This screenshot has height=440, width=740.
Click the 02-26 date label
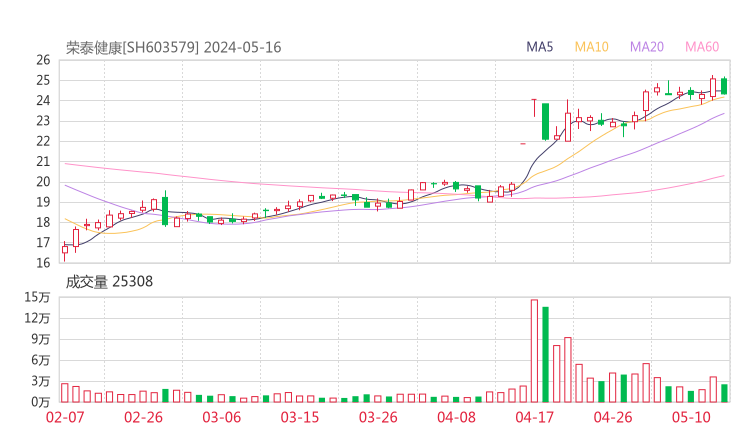(x=143, y=417)
